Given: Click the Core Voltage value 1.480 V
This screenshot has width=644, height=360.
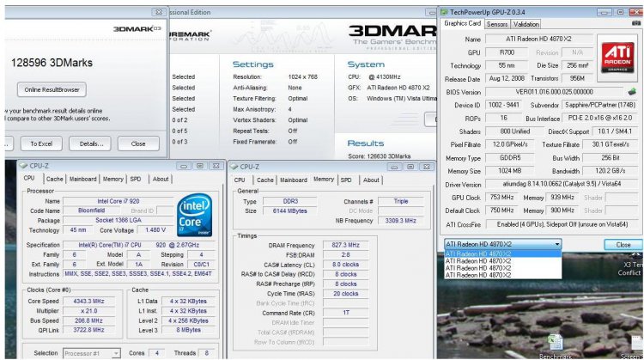Looking at the screenshot, I should coord(155,230).
